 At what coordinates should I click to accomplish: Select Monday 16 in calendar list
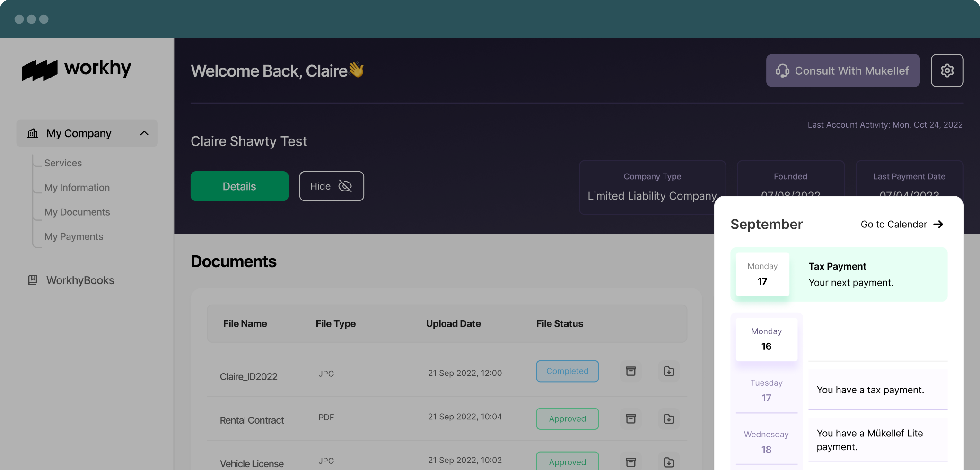[766, 339]
